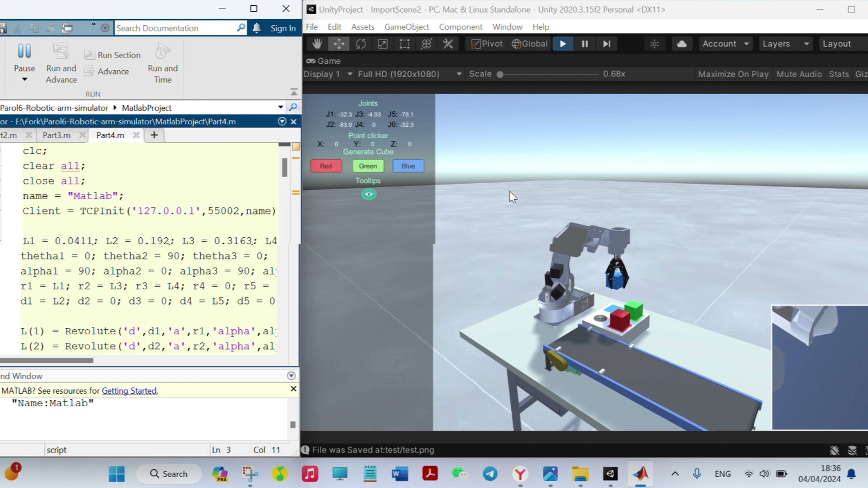Collapse the MATLAB toolstrip

pos(294,92)
